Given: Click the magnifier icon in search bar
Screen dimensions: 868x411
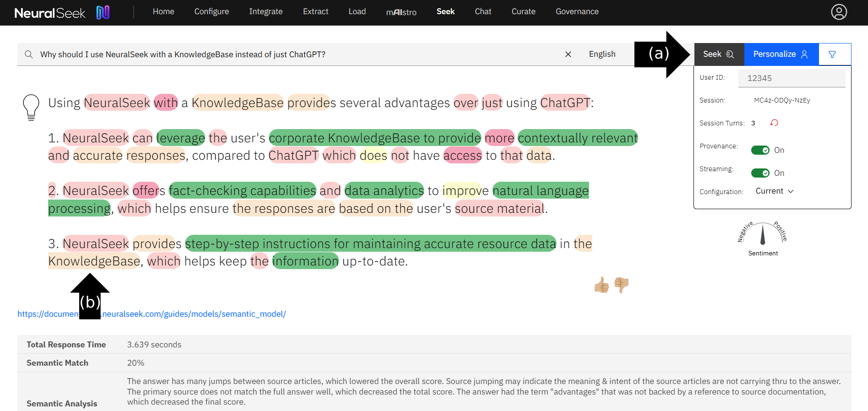Looking at the screenshot, I should coord(29,54).
